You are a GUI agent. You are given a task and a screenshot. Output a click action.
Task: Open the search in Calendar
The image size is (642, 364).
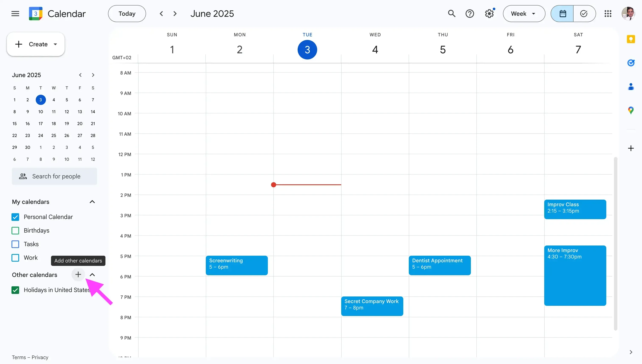point(452,14)
